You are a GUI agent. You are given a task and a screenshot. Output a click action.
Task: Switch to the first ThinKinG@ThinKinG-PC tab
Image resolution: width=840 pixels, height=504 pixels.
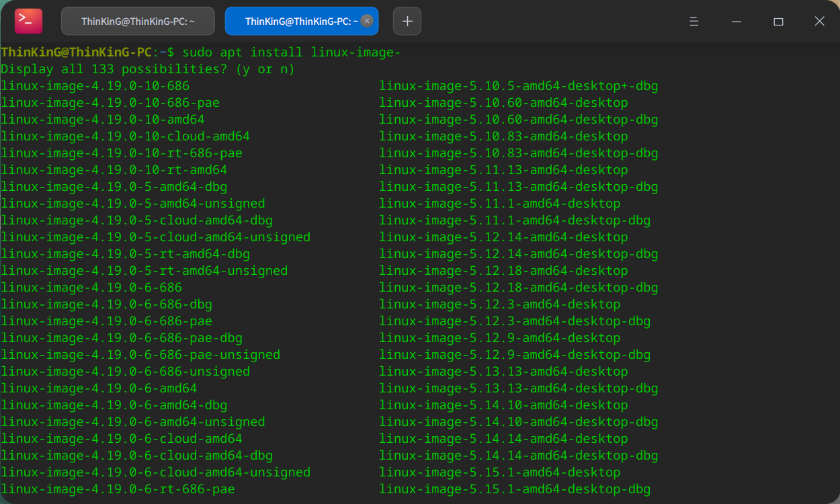(x=138, y=21)
